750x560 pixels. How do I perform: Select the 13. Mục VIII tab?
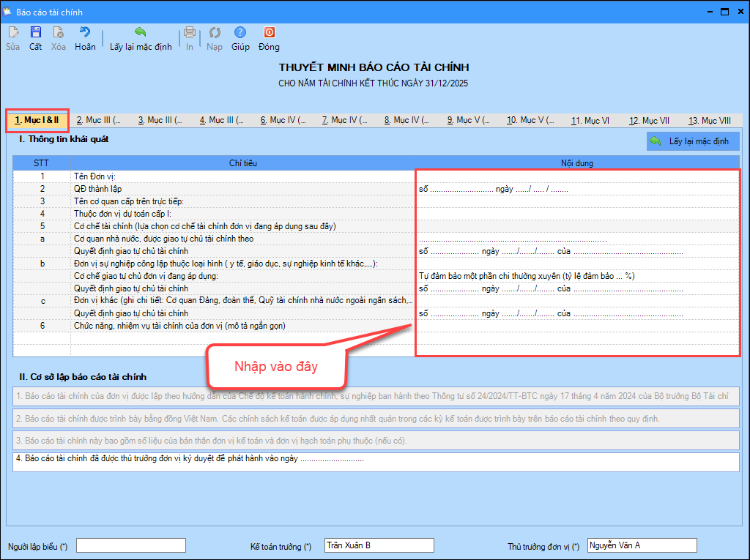[709, 121]
